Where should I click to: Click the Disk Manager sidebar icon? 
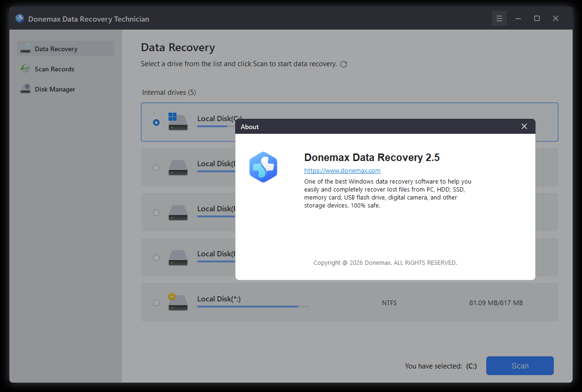coord(25,89)
